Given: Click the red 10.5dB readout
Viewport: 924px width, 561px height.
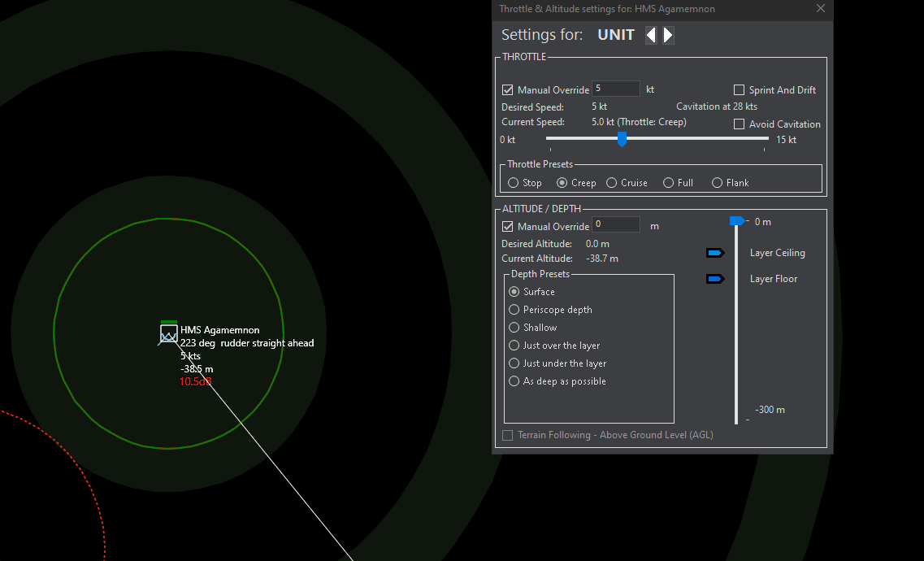Looking at the screenshot, I should pos(195,382).
